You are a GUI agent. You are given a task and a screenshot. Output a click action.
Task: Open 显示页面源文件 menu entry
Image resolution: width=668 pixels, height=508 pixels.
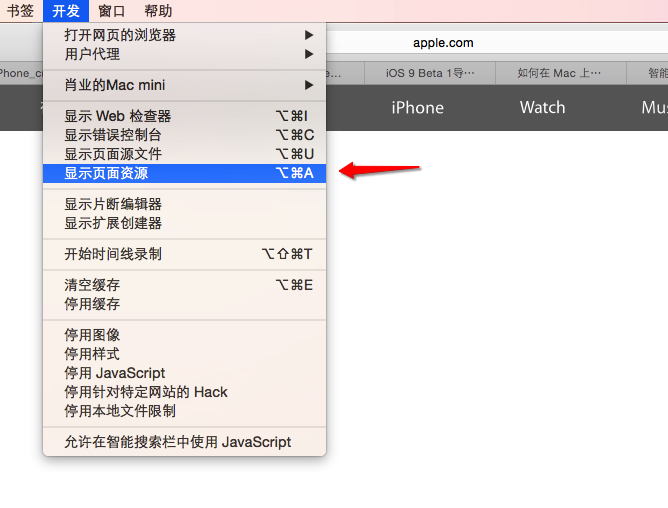(x=184, y=154)
